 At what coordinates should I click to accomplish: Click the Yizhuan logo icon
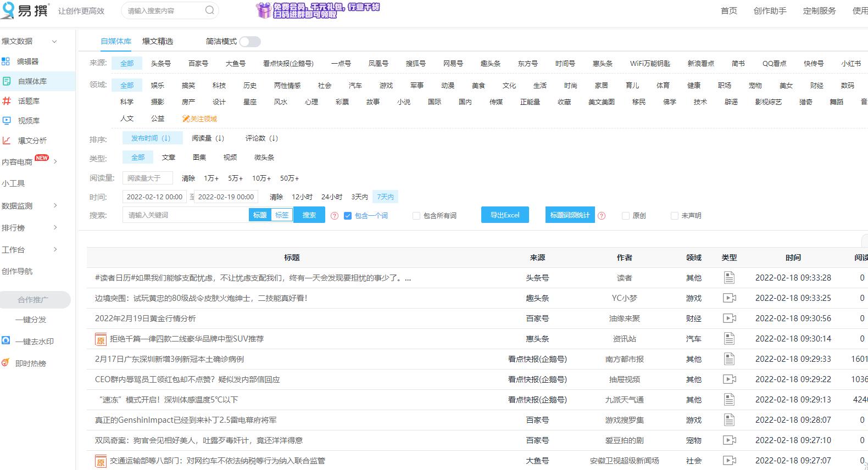pos(7,10)
